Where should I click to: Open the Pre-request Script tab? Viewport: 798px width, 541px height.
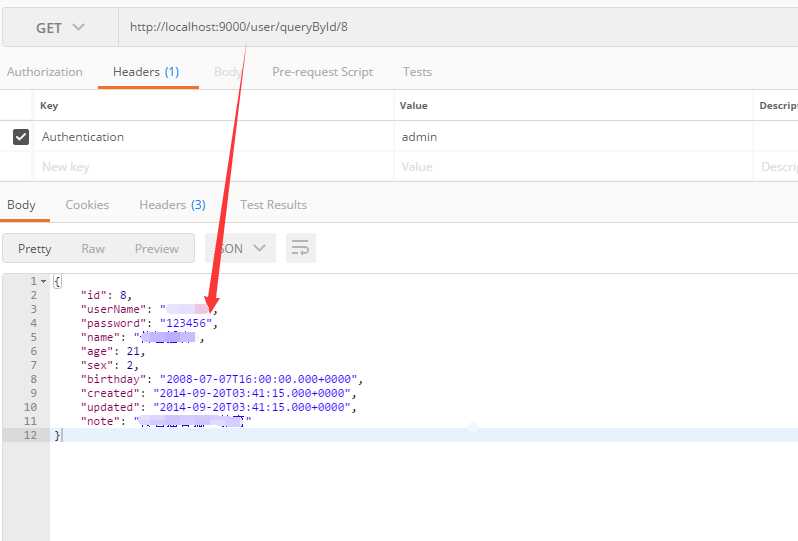322,72
